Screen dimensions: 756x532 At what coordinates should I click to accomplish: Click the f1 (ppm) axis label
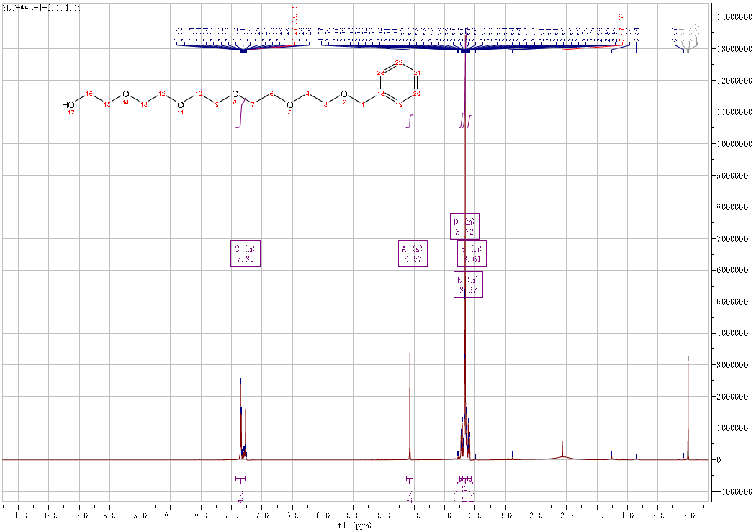pos(355,526)
